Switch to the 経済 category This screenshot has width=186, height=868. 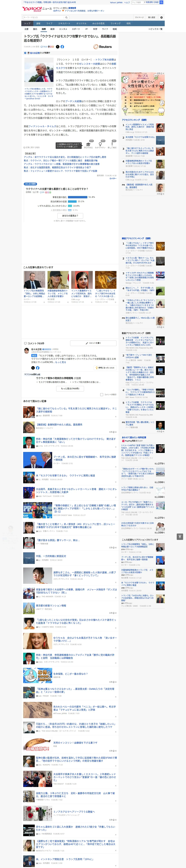click(x=52, y=29)
